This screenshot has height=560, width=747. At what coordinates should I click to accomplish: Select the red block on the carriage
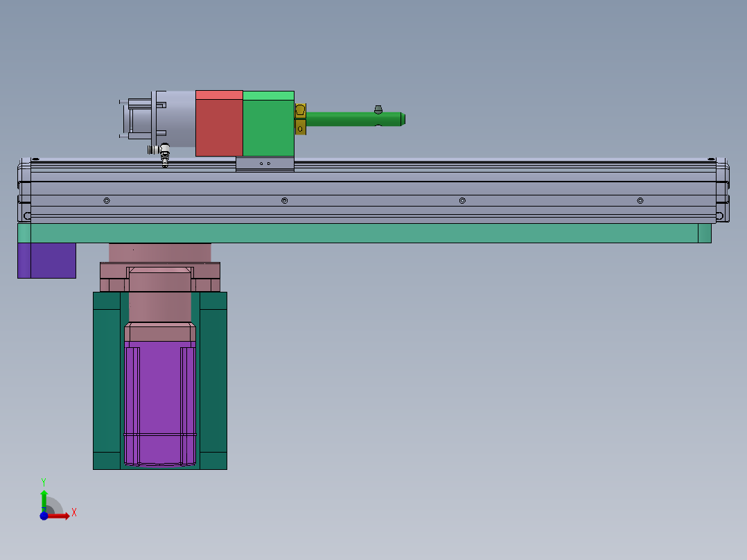219,123
